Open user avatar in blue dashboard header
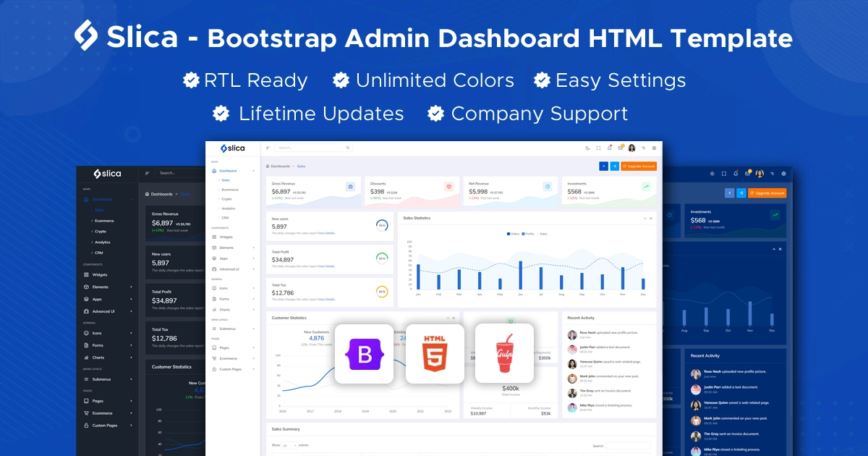The width and height of the screenshot is (868, 456). [x=759, y=173]
